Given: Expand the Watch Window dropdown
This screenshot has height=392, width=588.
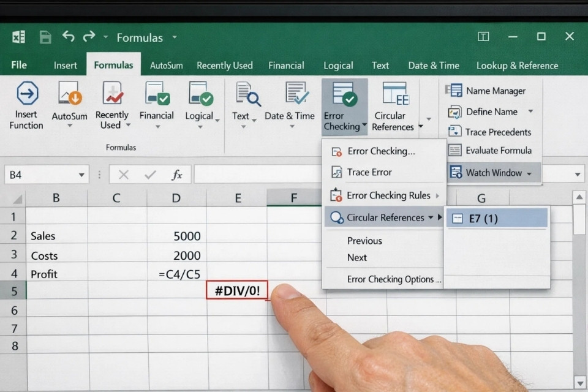Looking at the screenshot, I should click(529, 173).
